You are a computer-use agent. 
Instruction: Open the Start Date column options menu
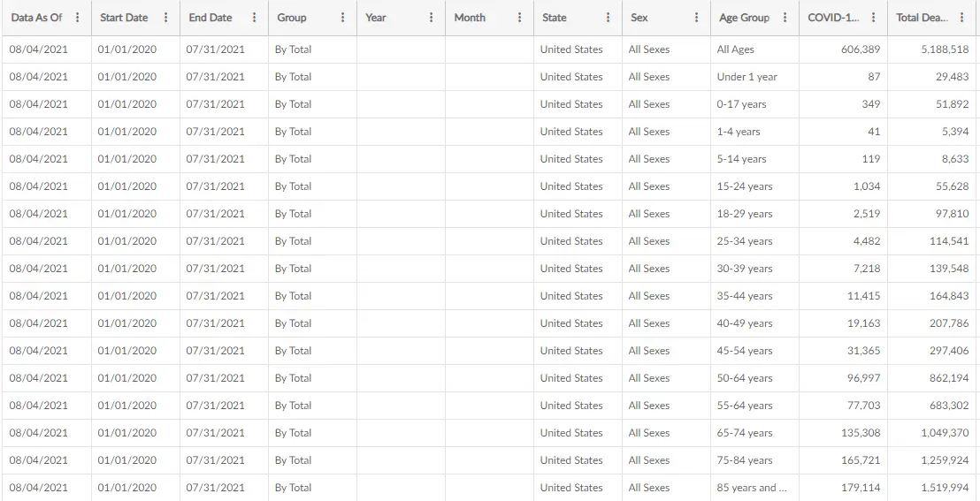point(166,18)
